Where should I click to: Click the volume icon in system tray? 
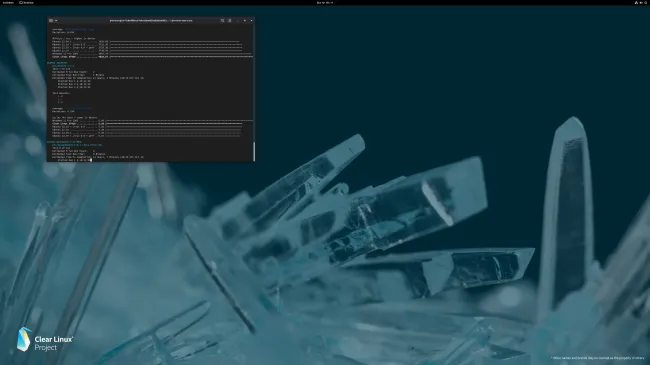[x=641, y=2]
